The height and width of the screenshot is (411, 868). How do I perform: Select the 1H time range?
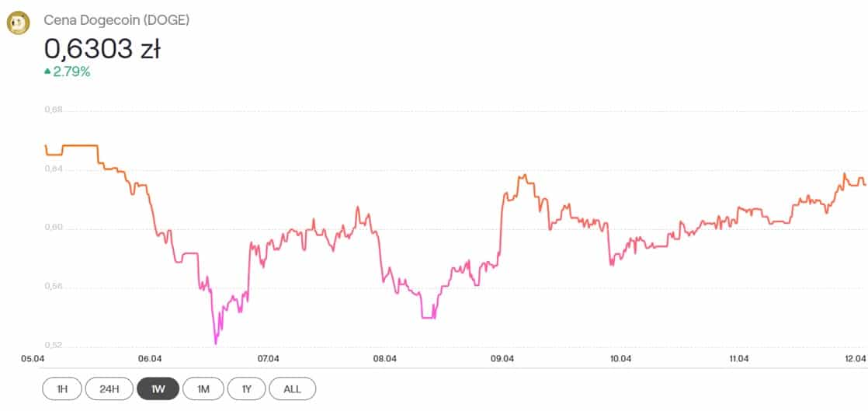click(62, 388)
